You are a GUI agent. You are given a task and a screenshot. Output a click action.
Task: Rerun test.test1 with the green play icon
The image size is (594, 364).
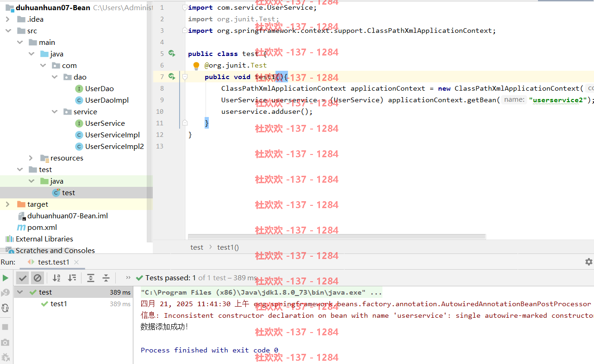6,278
